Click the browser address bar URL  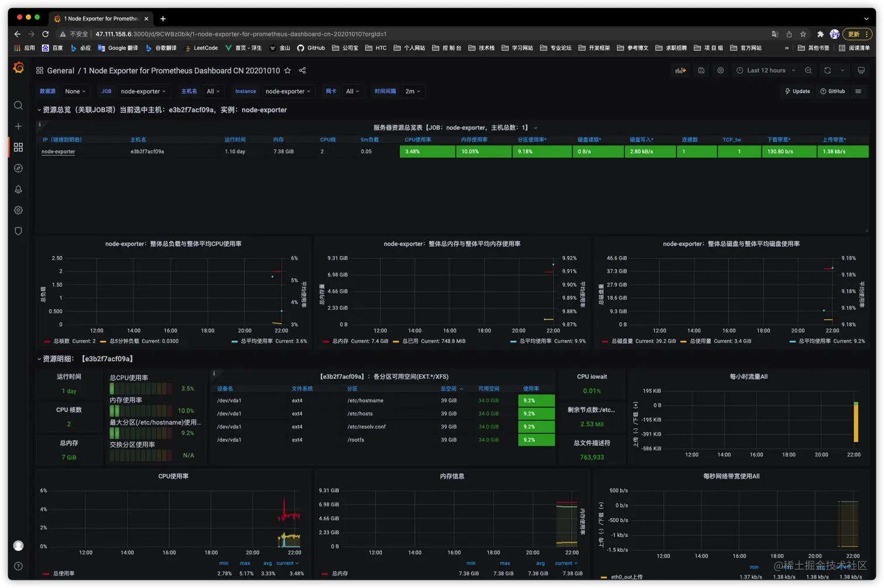pyautogui.click(x=241, y=34)
